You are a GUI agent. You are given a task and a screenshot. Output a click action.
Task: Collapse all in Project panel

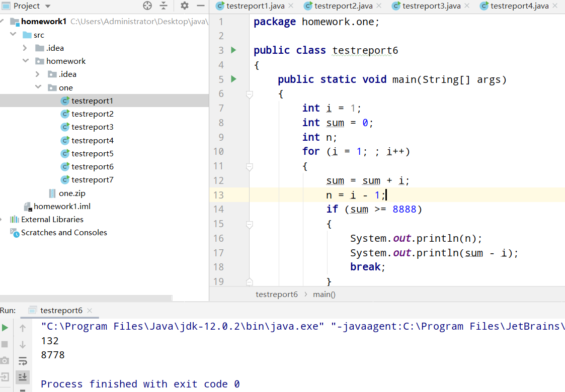[x=164, y=6]
